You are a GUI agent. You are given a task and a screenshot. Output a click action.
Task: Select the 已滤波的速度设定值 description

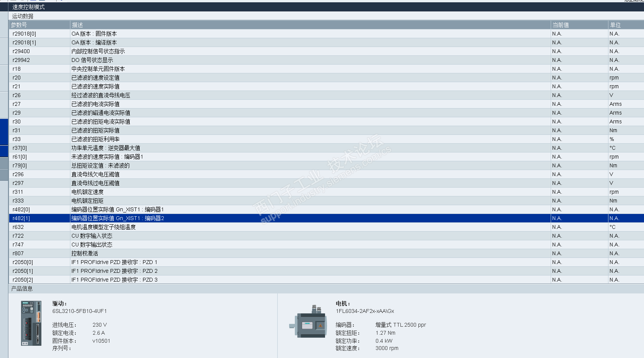pos(96,78)
